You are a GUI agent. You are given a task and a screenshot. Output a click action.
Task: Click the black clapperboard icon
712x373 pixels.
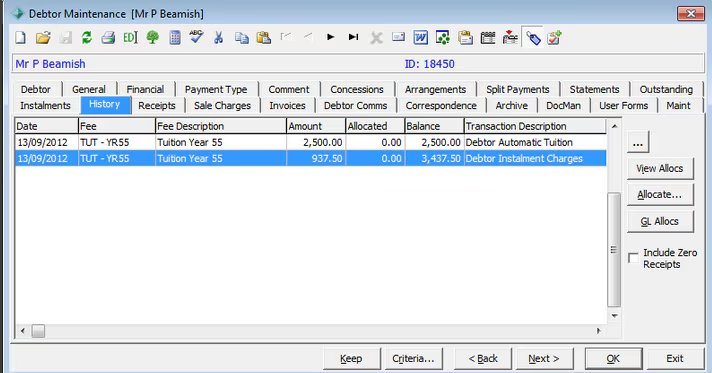click(488, 38)
